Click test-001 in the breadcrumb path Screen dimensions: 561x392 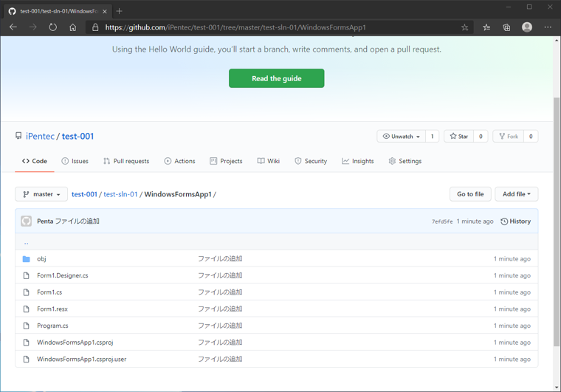pos(84,194)
